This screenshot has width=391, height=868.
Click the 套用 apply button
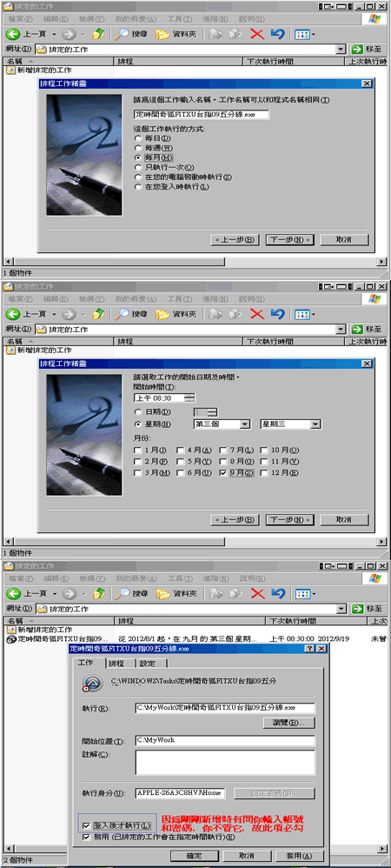point(304,856)
